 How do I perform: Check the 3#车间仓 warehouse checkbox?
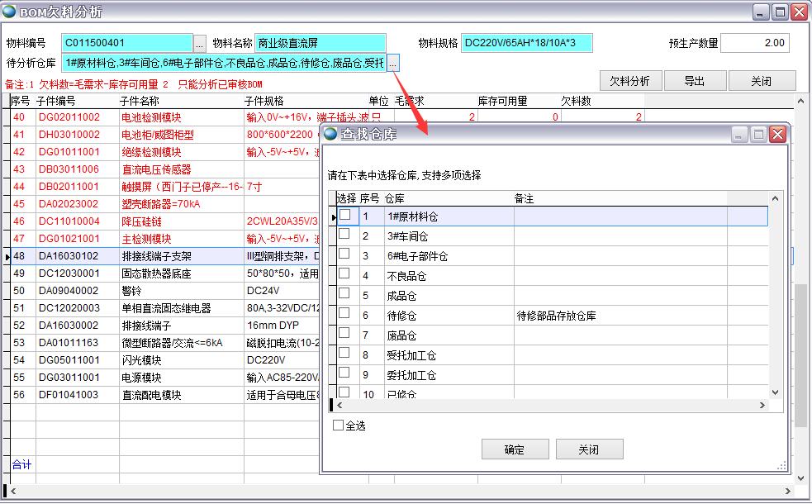point(345,235)
